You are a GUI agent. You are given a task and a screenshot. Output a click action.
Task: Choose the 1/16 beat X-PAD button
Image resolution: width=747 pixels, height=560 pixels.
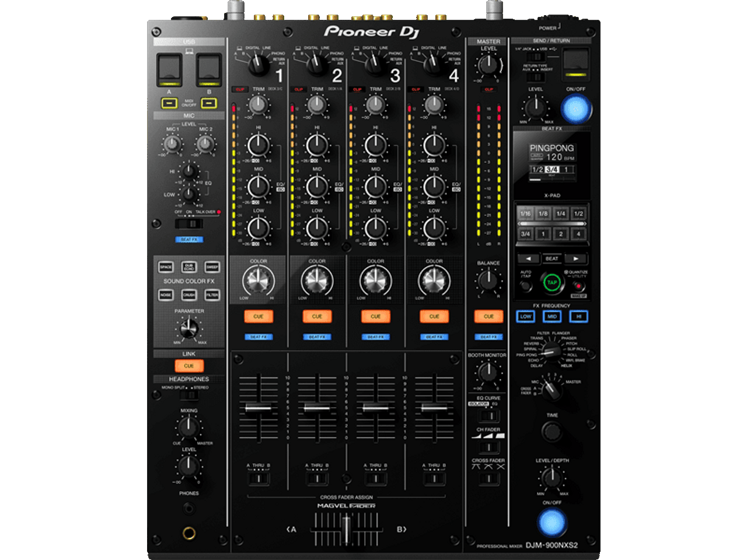pos(525,213)
